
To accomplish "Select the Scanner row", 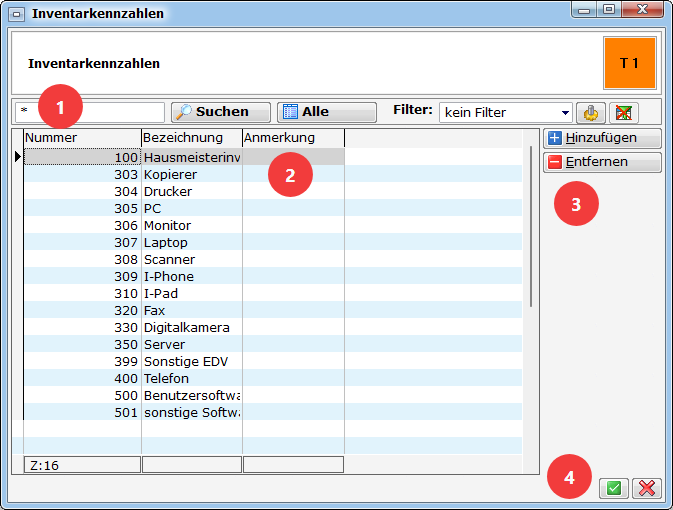I will 273,259.
